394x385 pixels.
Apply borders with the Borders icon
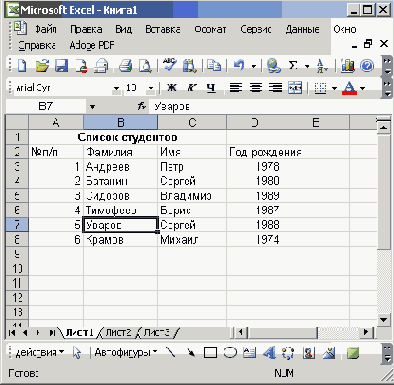tap(321, 88)
